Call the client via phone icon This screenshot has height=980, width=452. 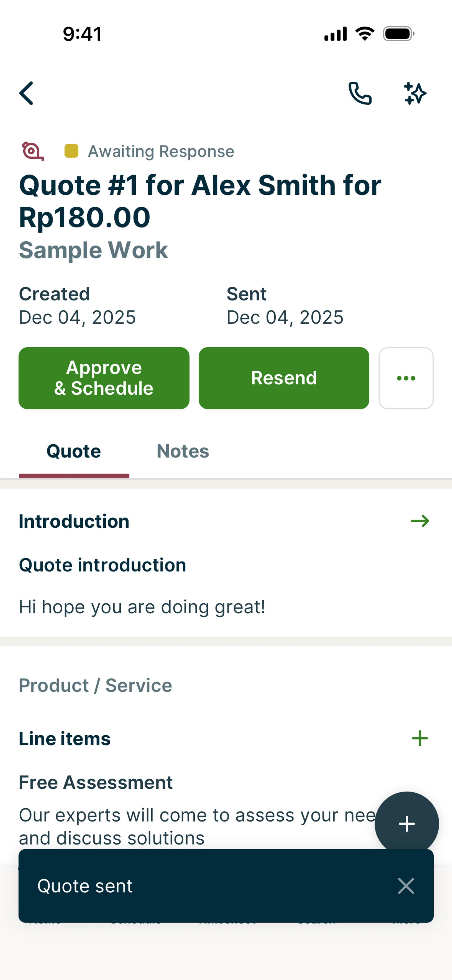(360, 93)
